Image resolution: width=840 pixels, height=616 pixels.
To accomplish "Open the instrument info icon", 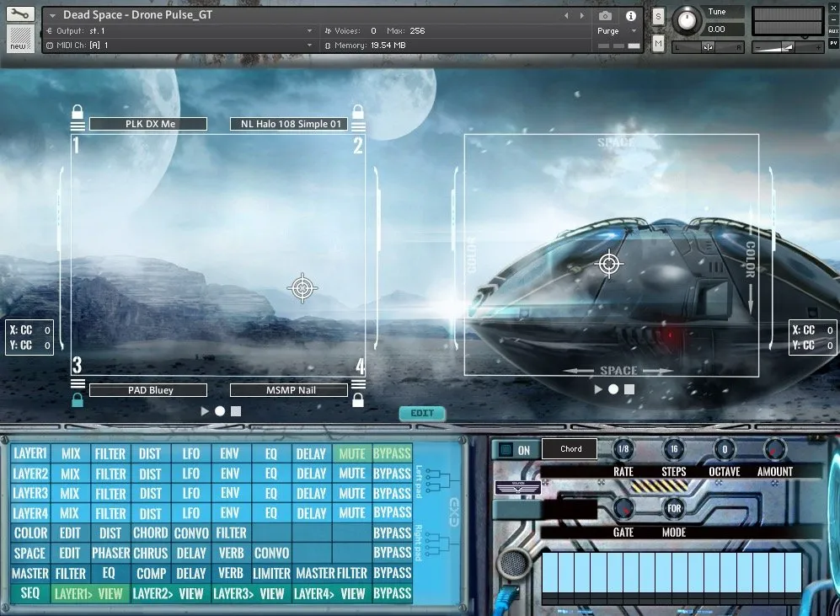I will point(631,16).
